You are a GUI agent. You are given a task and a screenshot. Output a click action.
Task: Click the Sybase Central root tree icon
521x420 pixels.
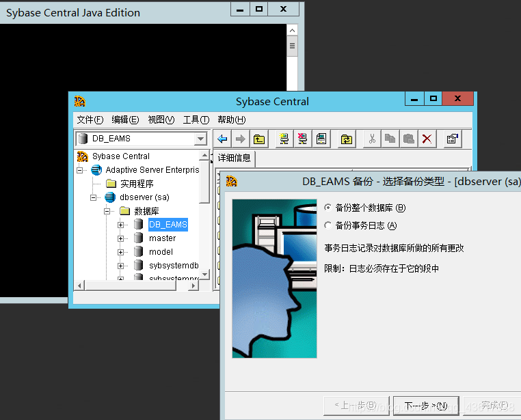[x=83, y=156]
